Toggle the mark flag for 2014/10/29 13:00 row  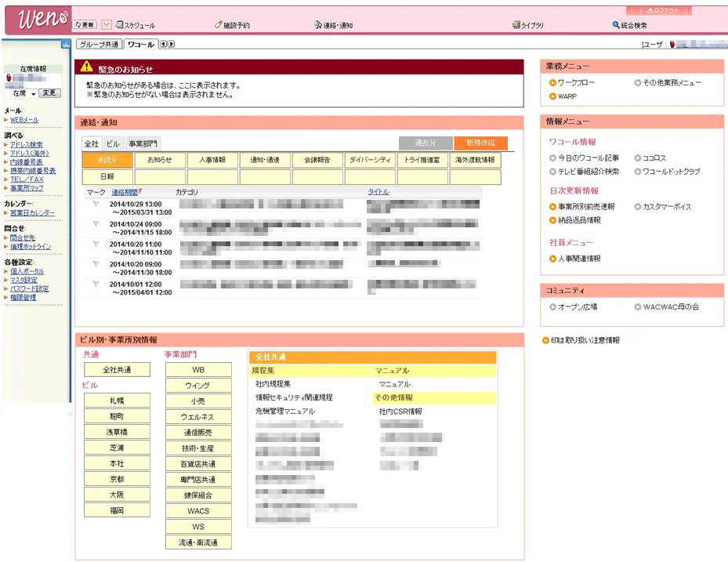[x=96, y=204]
